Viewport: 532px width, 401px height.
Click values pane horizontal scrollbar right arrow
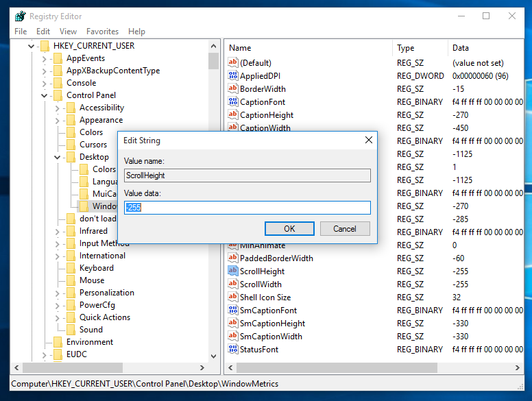click(x=518, y=367)
